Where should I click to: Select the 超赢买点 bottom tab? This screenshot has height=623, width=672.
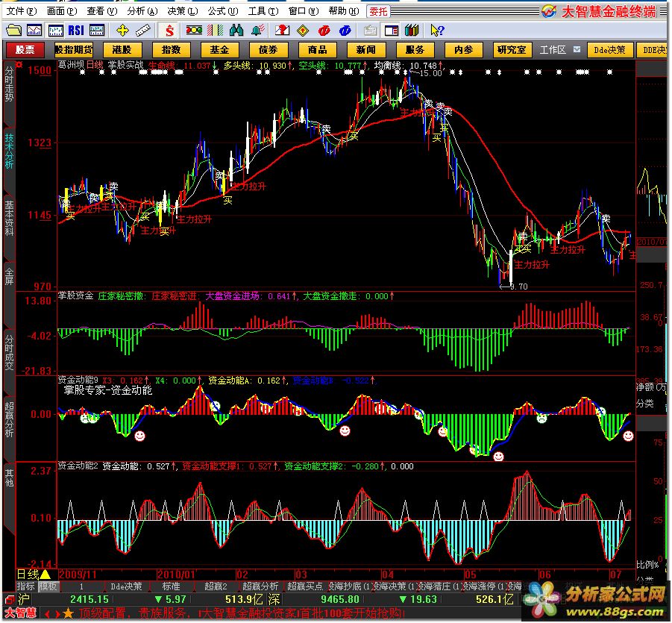click(x=305, y=586)
